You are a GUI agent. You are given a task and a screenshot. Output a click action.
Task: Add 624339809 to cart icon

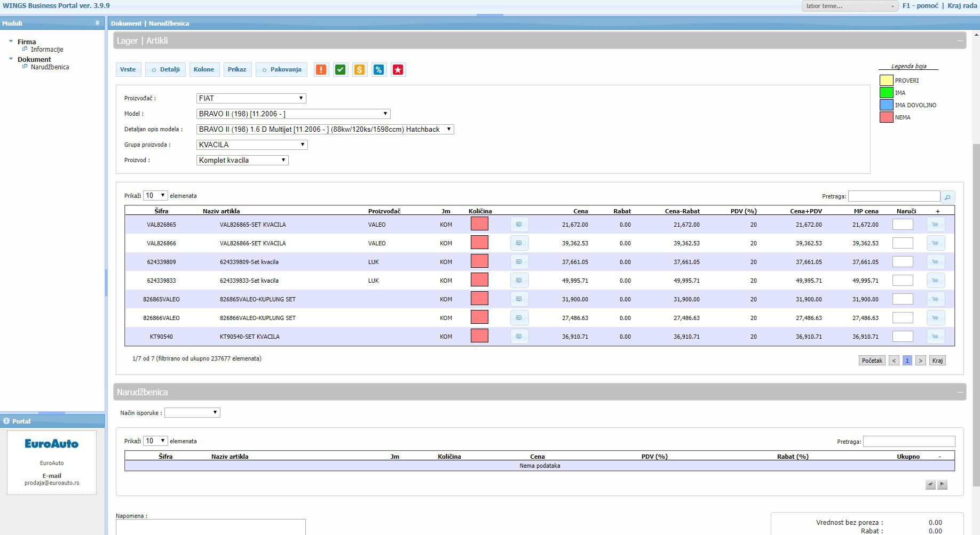coord(936,262)
